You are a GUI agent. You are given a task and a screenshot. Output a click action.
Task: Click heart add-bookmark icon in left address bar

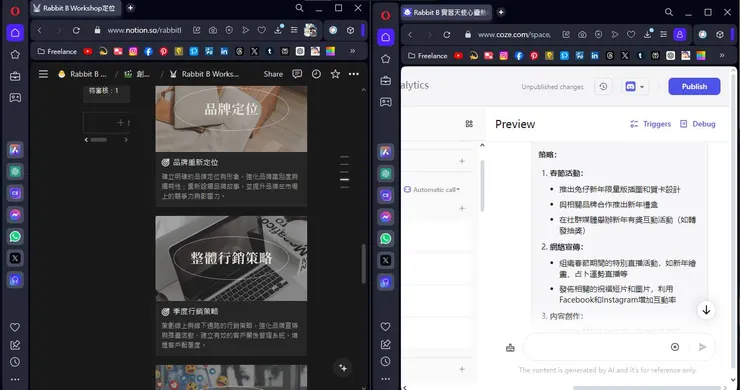[x=261, y=30]
